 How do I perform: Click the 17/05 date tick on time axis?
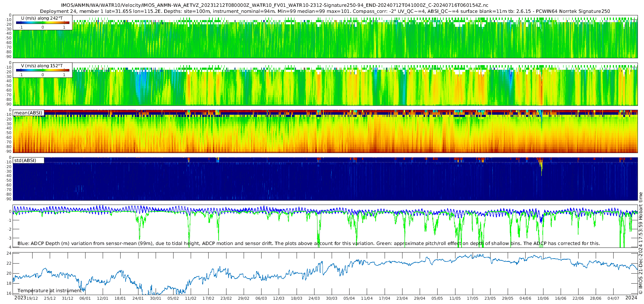click(x=472, y=298)
